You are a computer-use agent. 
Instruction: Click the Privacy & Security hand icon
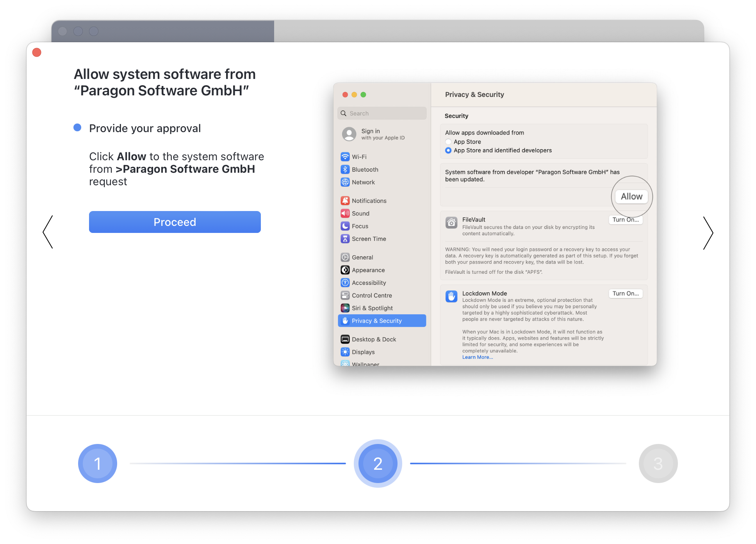(345, 321)
